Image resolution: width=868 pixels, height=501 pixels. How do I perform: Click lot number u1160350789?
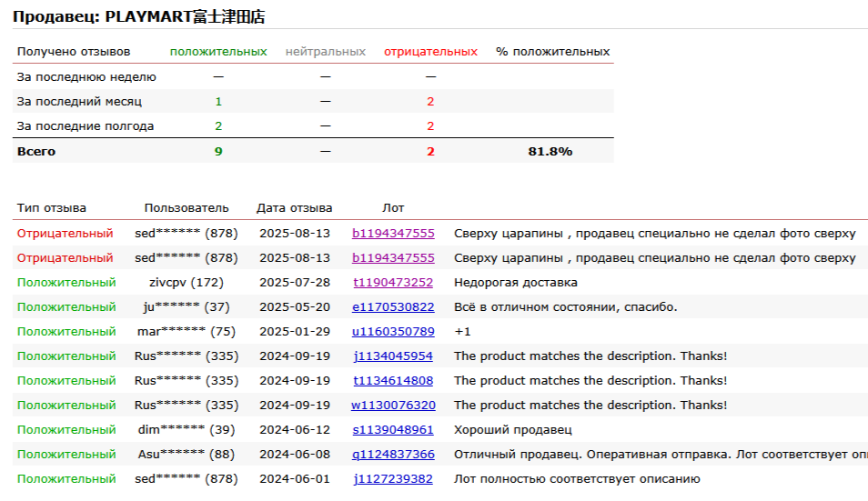pyautogui.click(x=393, y=332)
